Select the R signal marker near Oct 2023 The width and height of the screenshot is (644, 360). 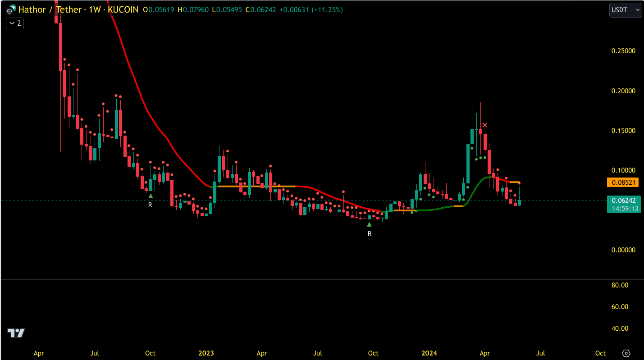coord(370,234)
